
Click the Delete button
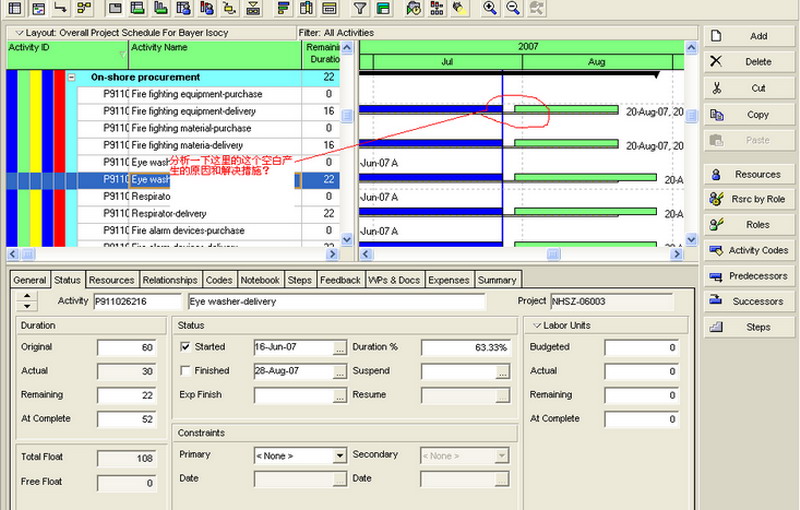pos(749,62)
